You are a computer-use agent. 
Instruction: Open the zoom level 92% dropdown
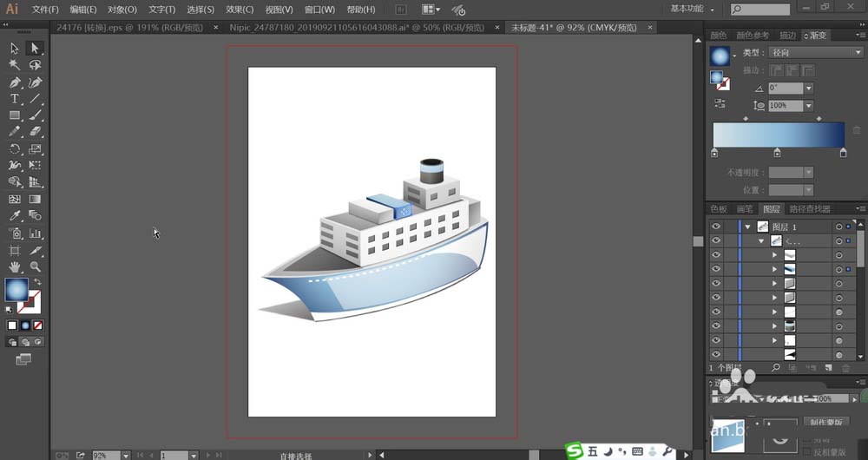click(126, 455)
